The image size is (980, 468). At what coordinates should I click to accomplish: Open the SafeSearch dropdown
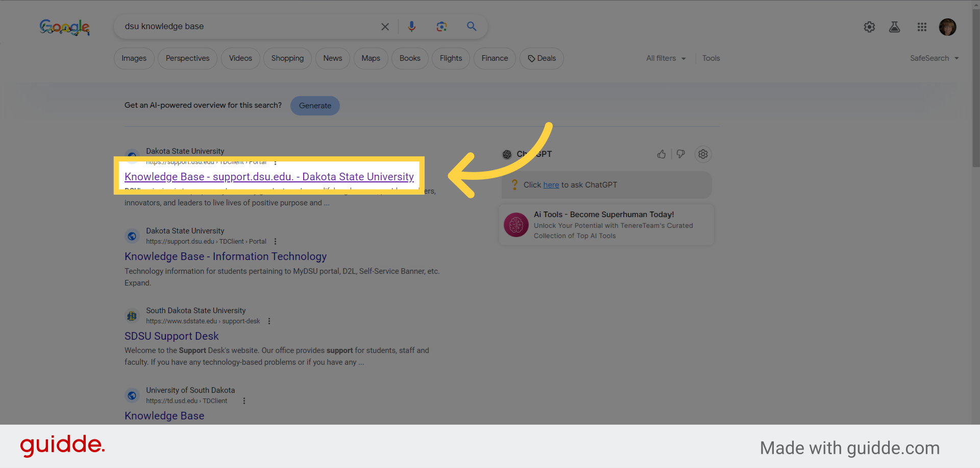tap(934, 58)
